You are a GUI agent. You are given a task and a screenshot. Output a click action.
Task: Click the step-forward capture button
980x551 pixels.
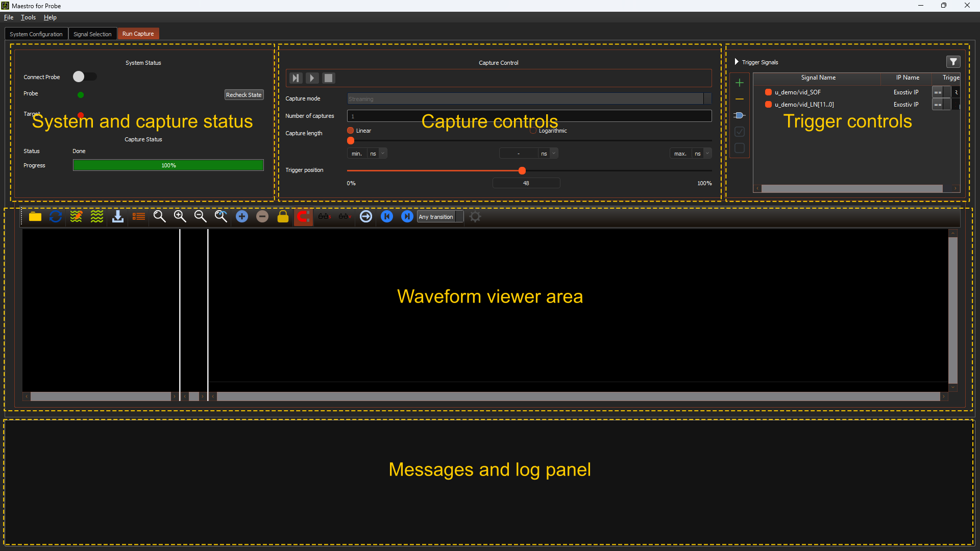(x=296, y=78)
